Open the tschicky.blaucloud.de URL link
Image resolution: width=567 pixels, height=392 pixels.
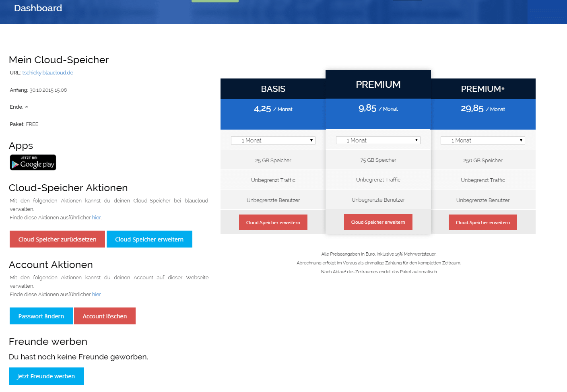coord(47,73)
